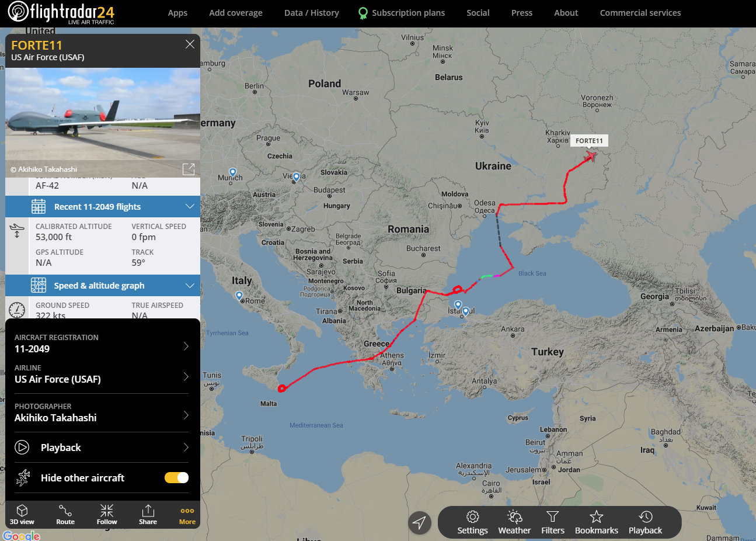Toggle the Hide other aircraft switch
The height and width of the screenshot is (541, 756).
click(176, 478)
